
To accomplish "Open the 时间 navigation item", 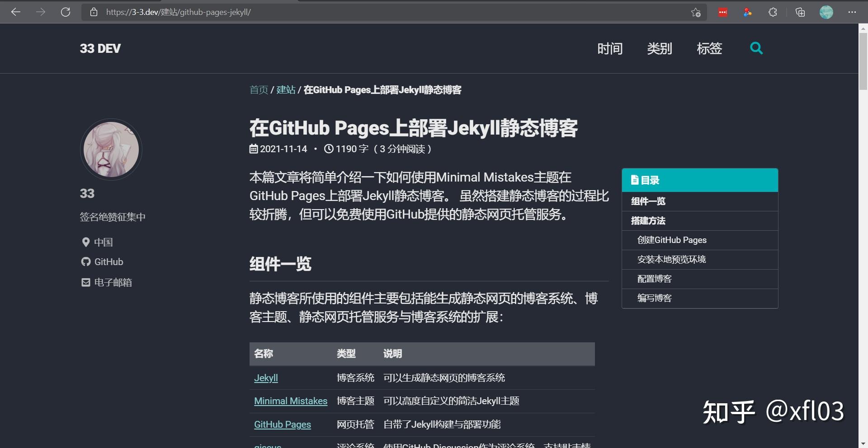I will tap(610, 48).
